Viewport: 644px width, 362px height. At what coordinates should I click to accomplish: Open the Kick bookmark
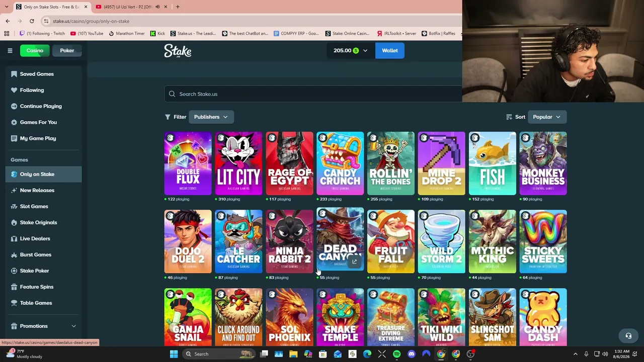click(157, 34)
